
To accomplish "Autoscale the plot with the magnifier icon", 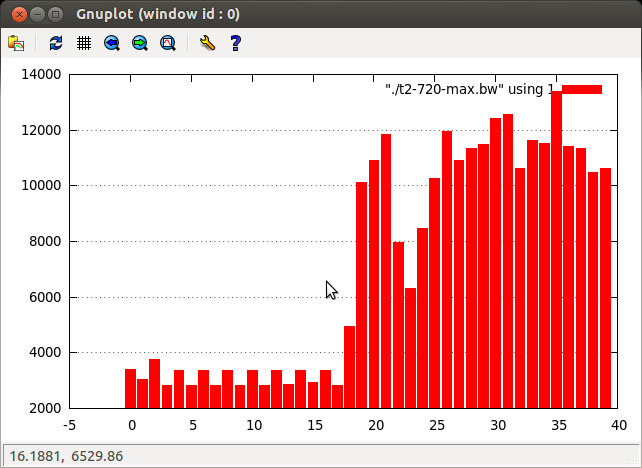I will tap(168, 43).
